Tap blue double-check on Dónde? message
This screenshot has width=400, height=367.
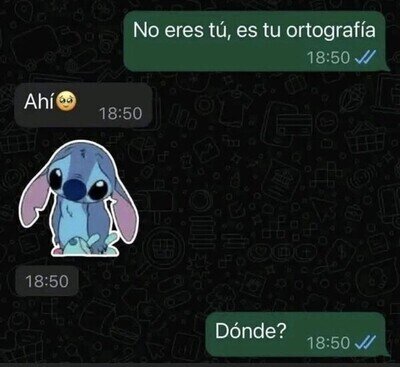[365, 342]
